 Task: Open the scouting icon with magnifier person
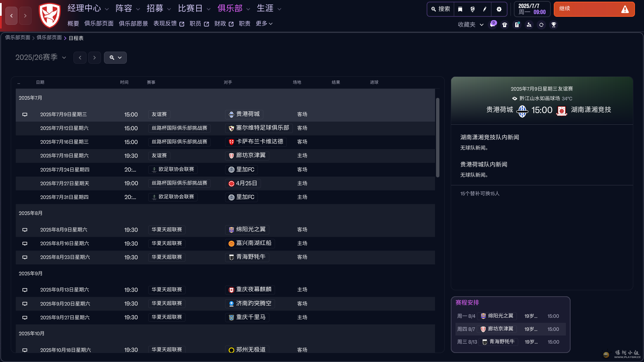[529, 25]
